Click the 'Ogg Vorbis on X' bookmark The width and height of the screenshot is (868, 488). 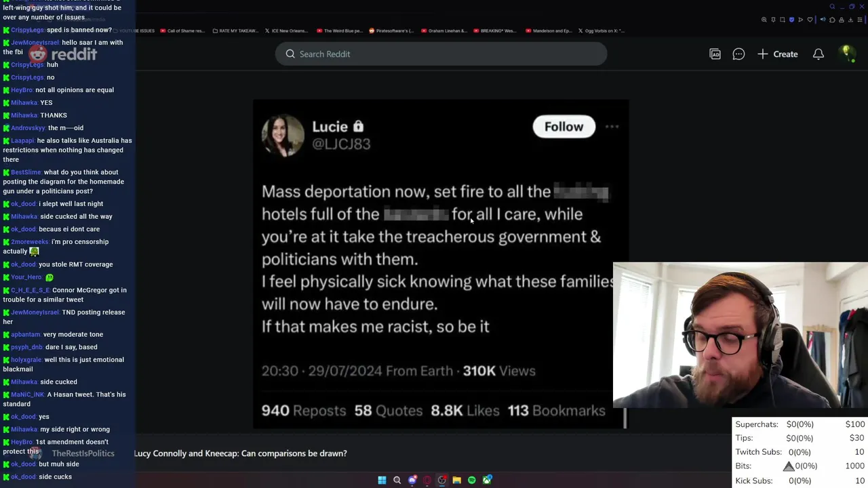[x=601, y=30]
